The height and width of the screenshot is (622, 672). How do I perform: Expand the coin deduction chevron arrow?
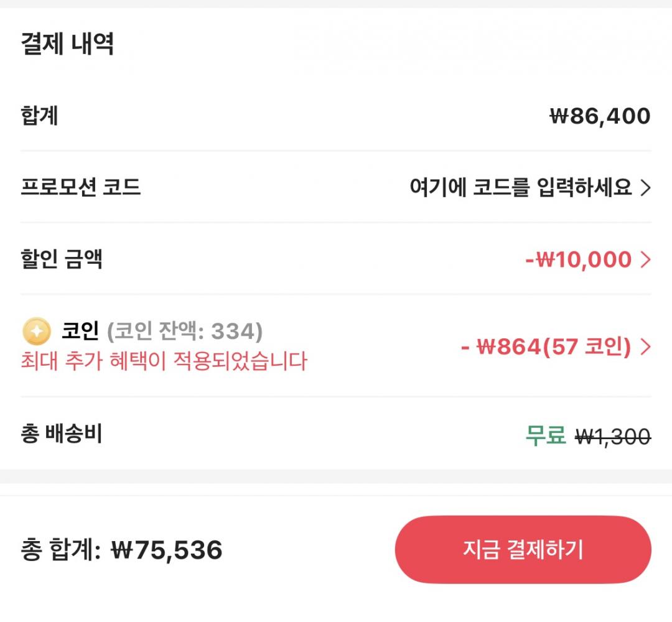click(646, 347)
